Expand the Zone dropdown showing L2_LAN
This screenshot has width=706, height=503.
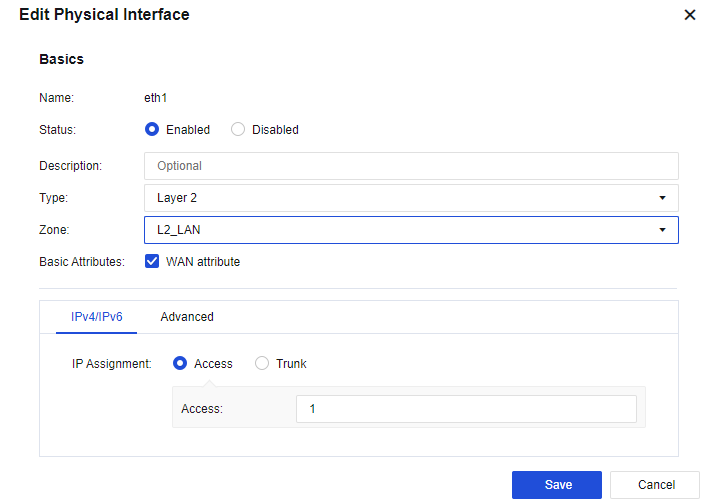(400, 230)
